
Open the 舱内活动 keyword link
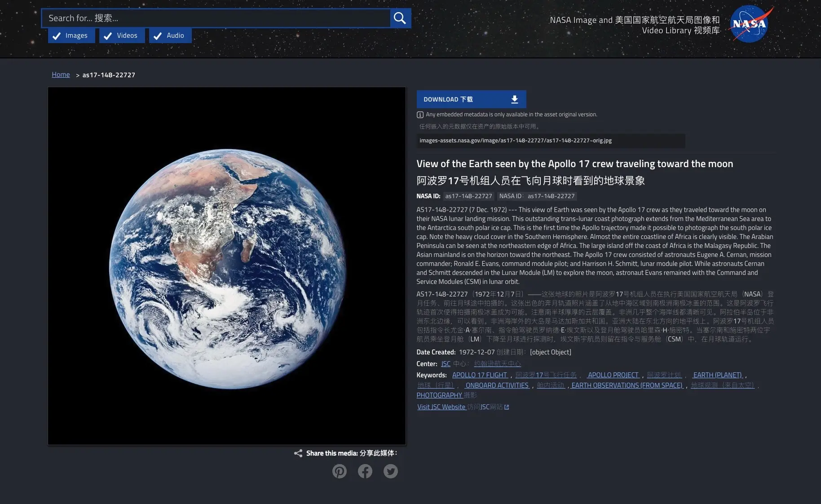[551, 385]
